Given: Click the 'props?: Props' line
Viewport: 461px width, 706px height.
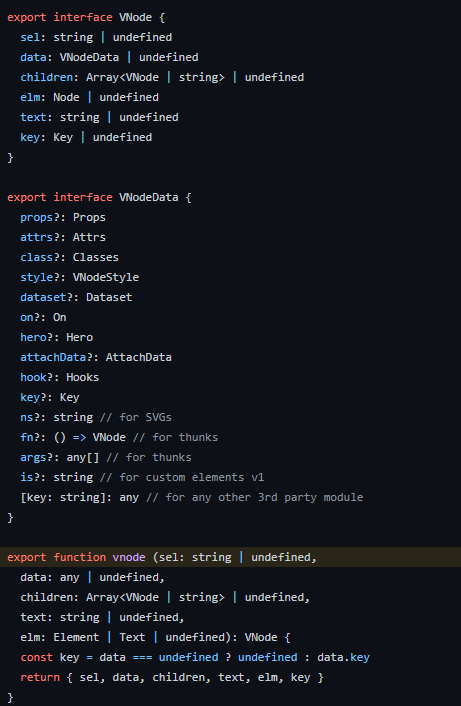Looking at the screenshot, I should [x=63, y=217].
